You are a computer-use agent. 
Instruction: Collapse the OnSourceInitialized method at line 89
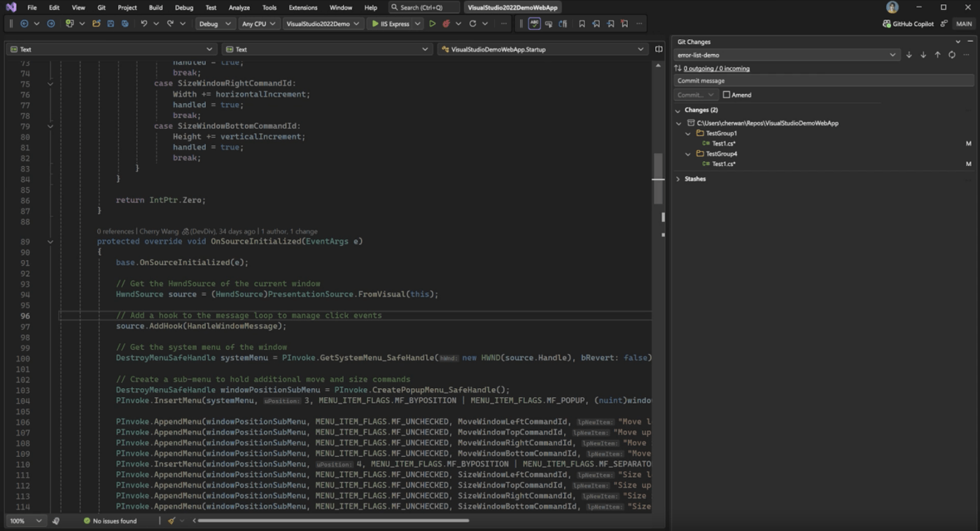(x=50, y=241)
